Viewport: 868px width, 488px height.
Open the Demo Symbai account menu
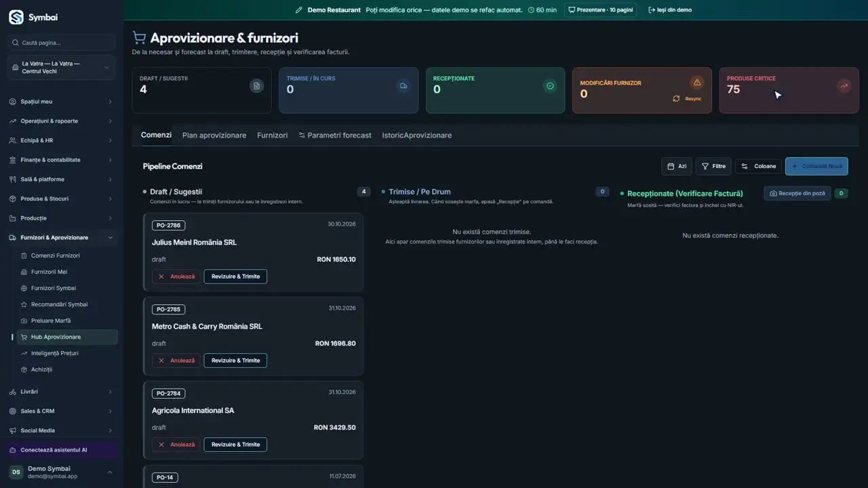(x=61, y=472)
